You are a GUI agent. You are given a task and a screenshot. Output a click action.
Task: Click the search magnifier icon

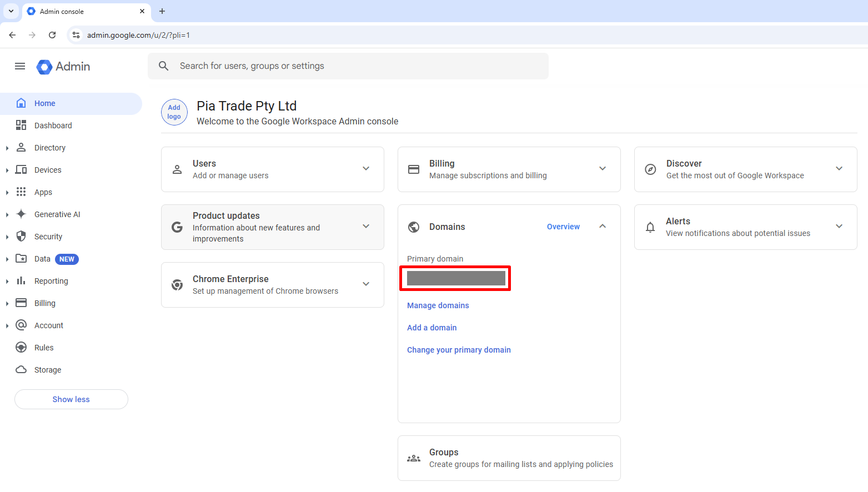click(x=164, y=66)
